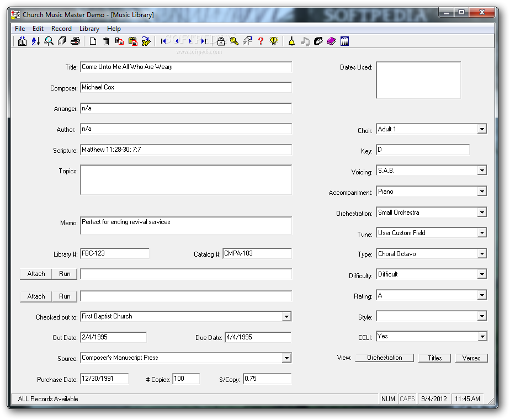Click the Scripture input field

(186, 150)
